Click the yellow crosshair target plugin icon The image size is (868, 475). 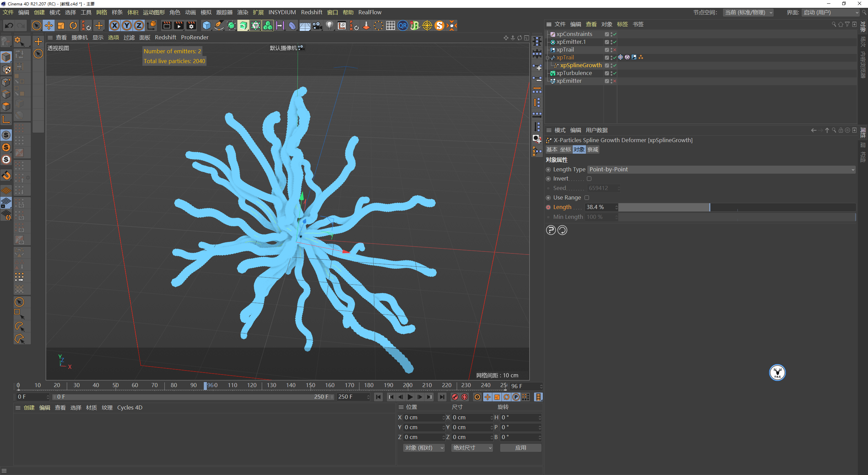[427, 25]
